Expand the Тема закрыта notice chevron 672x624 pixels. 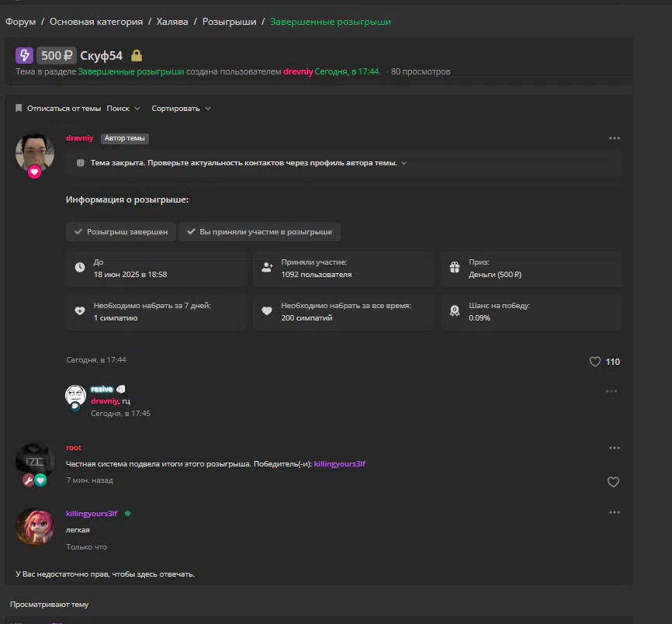tap(404, 163)
